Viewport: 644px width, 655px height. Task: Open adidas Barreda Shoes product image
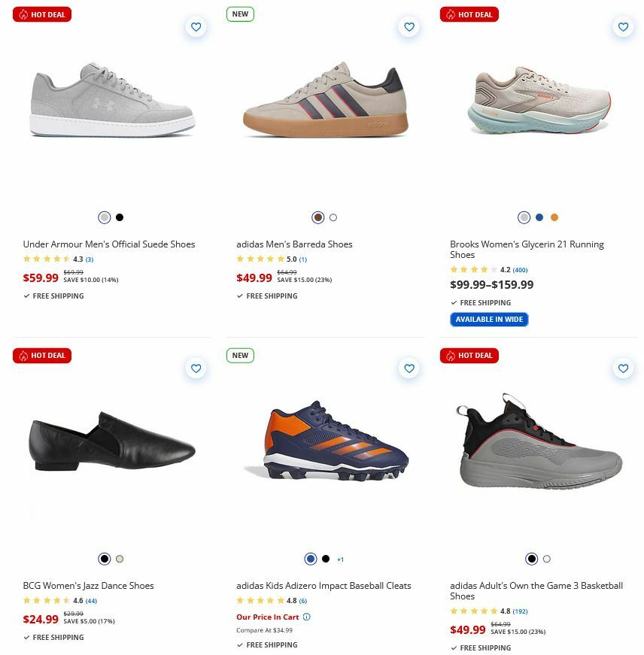point(325,105)
